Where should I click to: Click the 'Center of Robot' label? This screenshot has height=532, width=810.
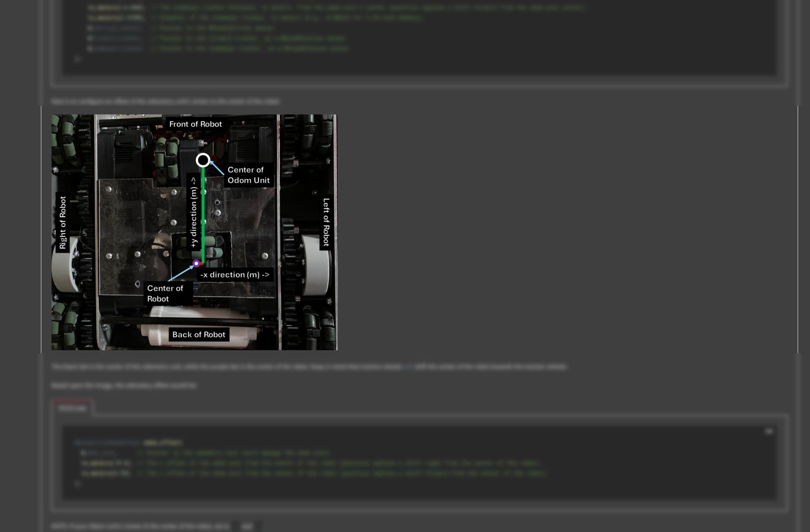165,293
